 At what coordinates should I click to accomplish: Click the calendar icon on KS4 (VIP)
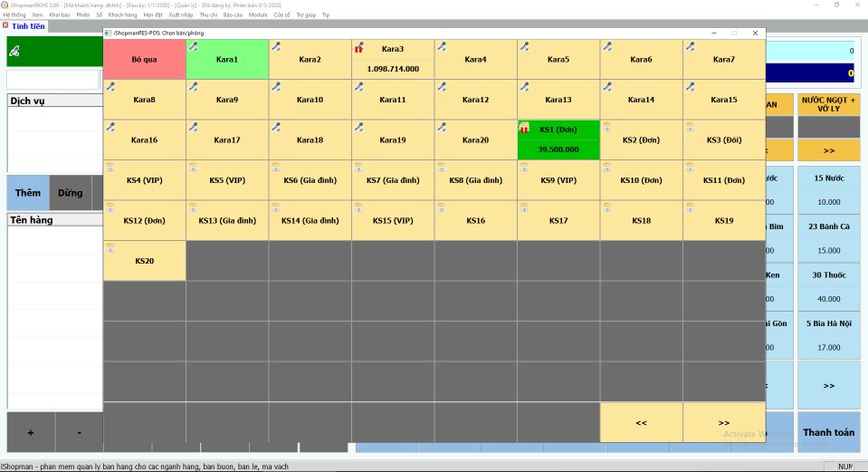coord(110,167)
